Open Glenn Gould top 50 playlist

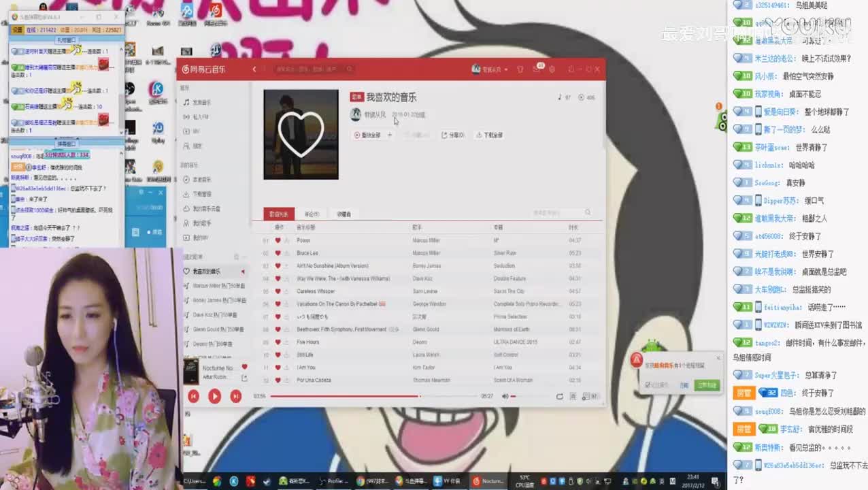214,329
